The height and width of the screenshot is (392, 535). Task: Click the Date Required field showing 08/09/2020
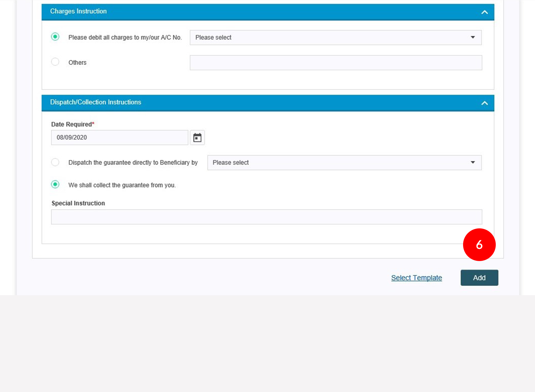click(x=119, y=137)
